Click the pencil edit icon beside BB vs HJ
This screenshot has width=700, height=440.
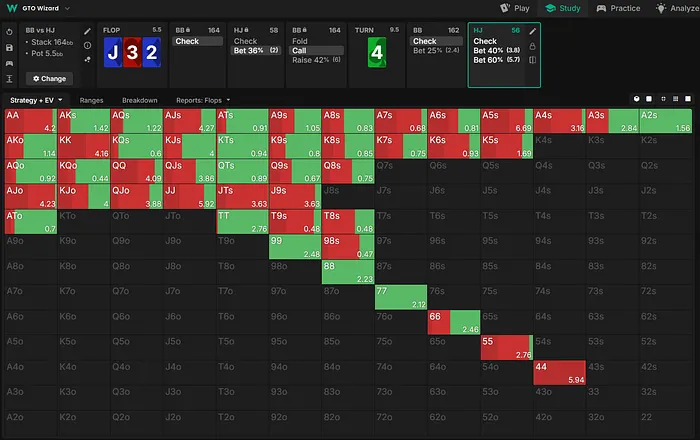(x=87, y=31)
